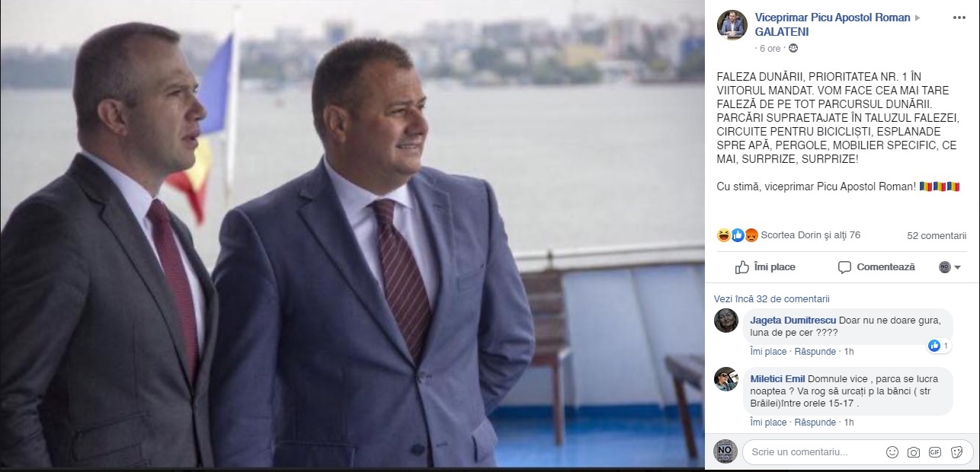Toggle Îmi place under Jageta Dumitrescu's comment

tap(768, 352)
